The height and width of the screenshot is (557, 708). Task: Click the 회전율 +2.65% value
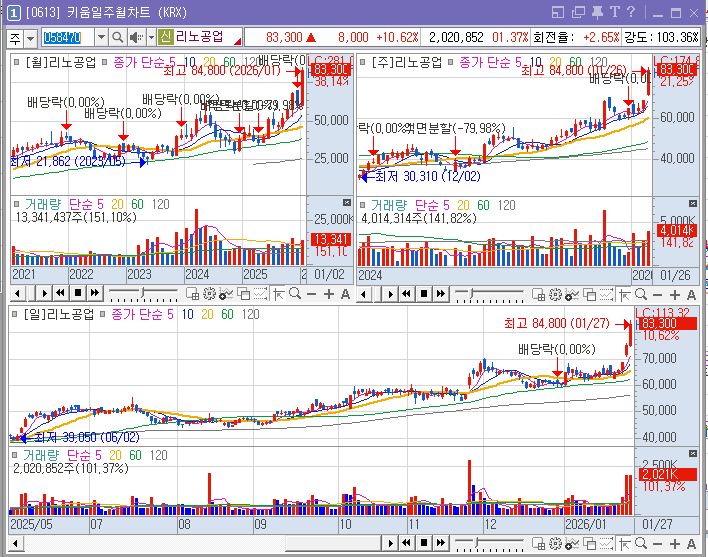pyautogui.click(x=601, y=37)
